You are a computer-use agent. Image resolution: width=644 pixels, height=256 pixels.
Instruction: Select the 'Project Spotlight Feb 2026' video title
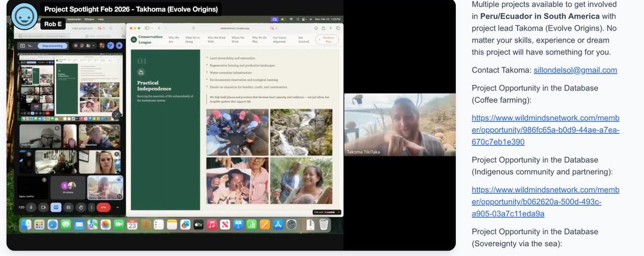tap(131, 9)
